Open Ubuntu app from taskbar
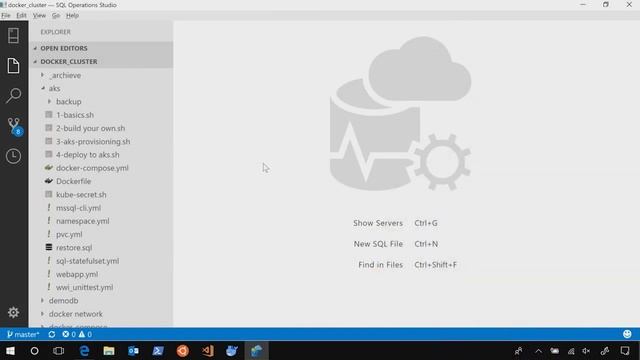640x360 pixels. [182, 351]
